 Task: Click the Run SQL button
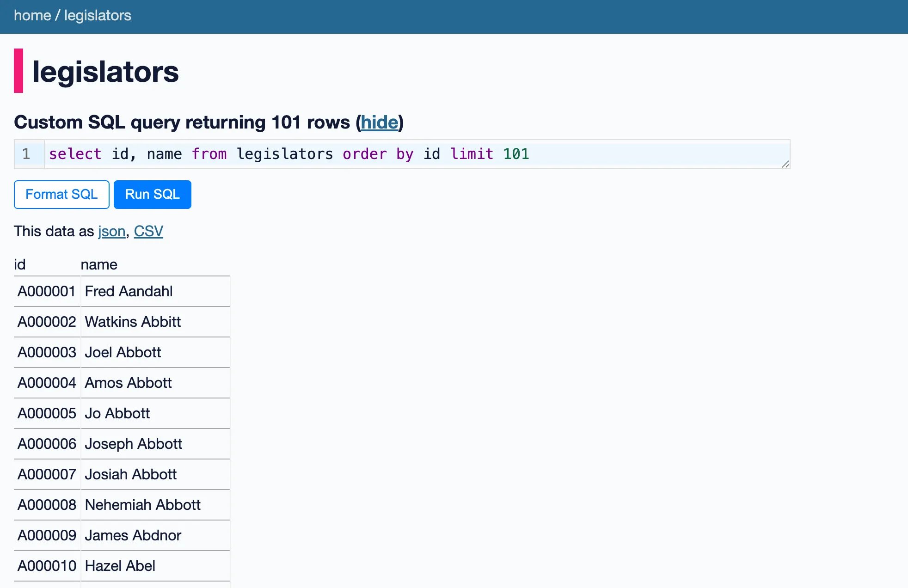pyautogui.click(x=152, y=194)
